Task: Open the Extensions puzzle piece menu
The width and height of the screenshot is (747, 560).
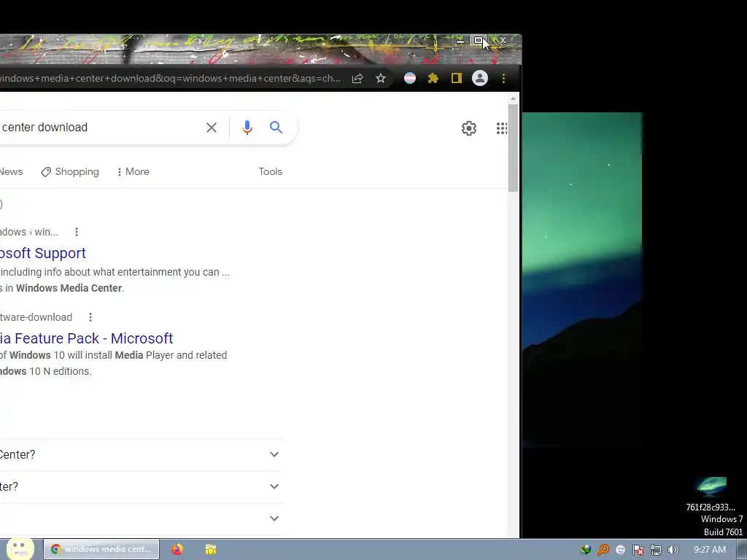Action: point(433,78)
